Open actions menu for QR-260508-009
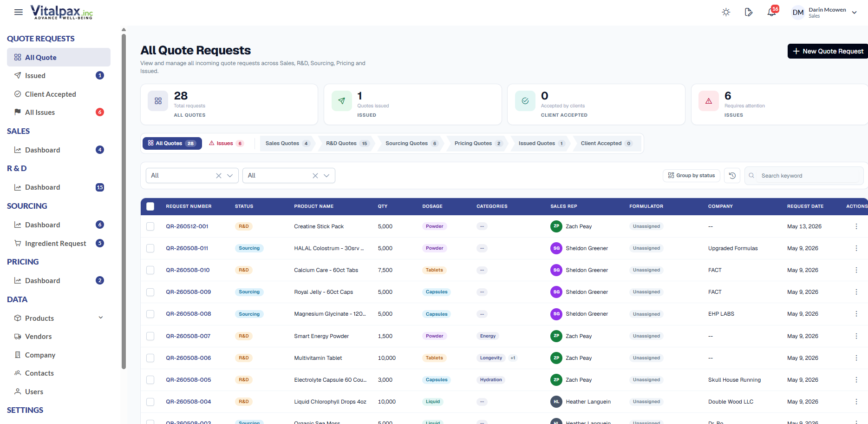868x424 pixels. (x=856, y=292)
